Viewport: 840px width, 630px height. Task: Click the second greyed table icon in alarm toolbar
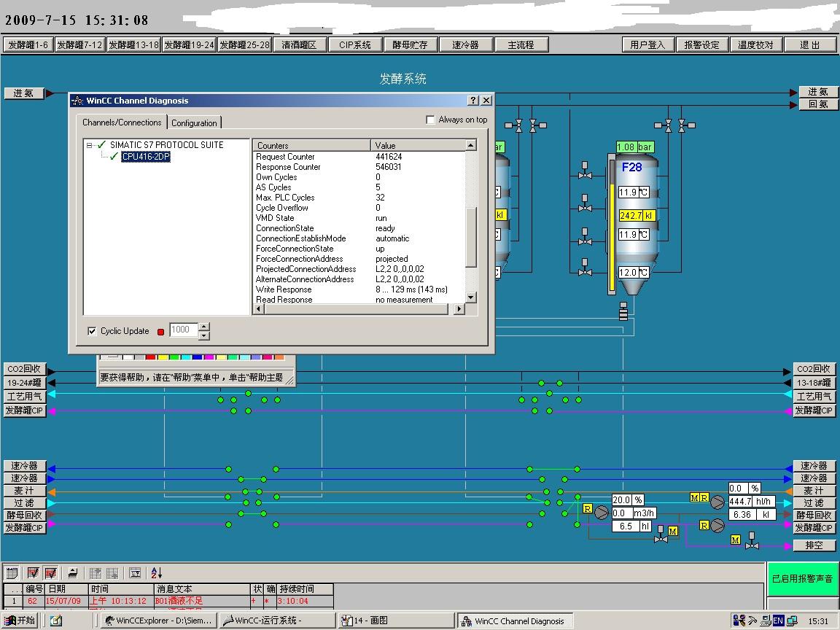tap(112, 573)
